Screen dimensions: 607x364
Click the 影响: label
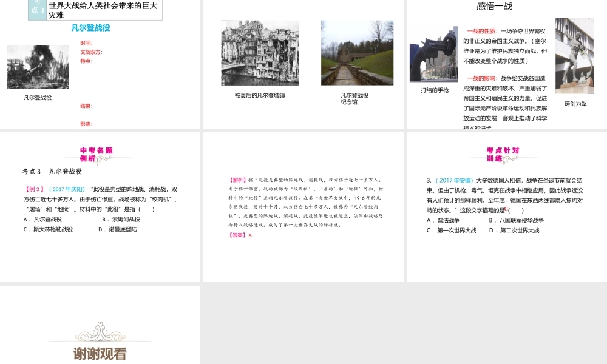pos(86,124)
